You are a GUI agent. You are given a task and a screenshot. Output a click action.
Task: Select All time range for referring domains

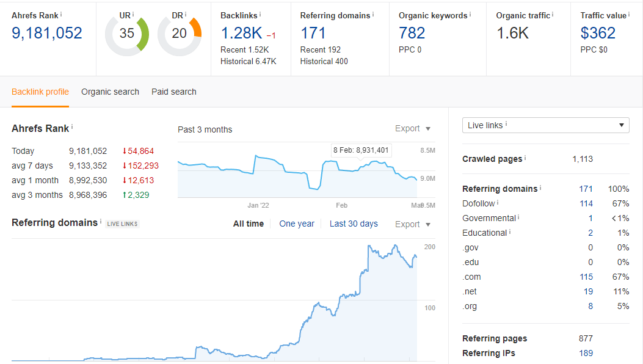[x=249, y=224]
